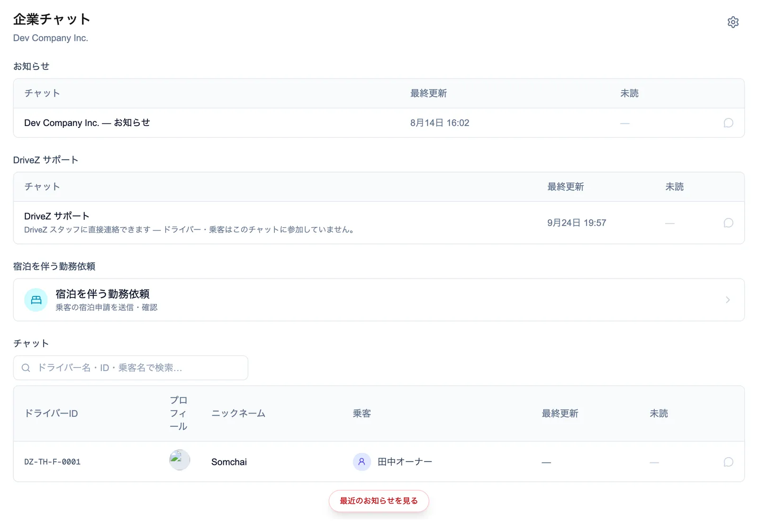Click passenger name 田中オーナー
The image size is (758, 532).
click(405, 462)
